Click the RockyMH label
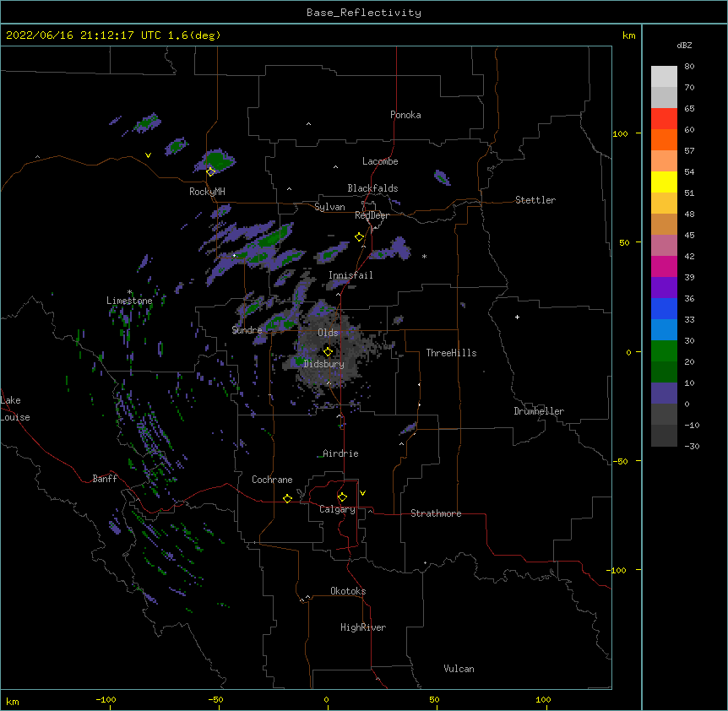This screenshot has width=728, height=711. click(207, 192)
